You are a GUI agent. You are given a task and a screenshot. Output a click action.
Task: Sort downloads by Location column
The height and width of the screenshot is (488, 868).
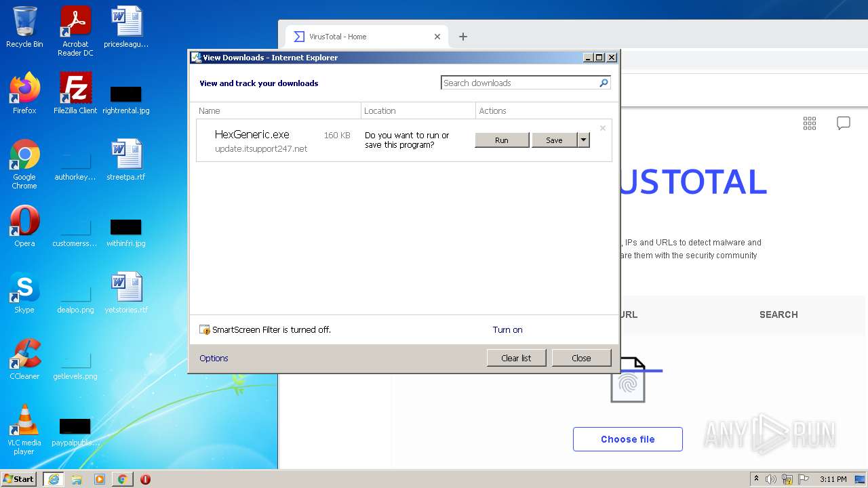coord(418,110)
